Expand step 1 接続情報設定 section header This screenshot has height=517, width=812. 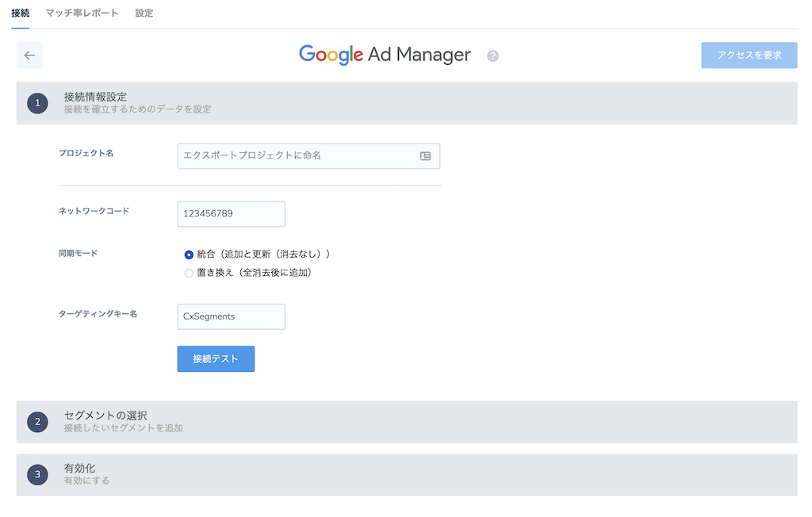(x=407, y=103)
